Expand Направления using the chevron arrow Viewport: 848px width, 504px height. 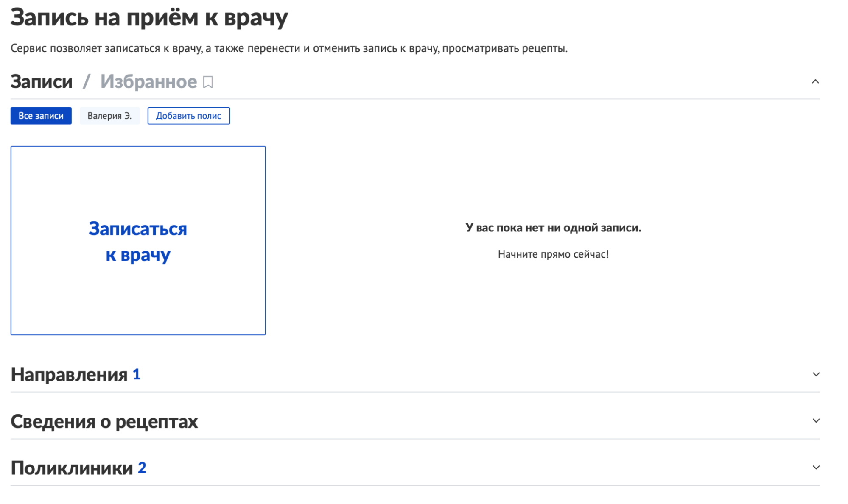(815, 374)
